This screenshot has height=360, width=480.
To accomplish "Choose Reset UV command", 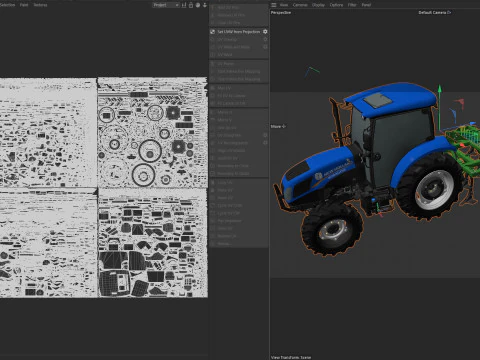I will 239,198.
